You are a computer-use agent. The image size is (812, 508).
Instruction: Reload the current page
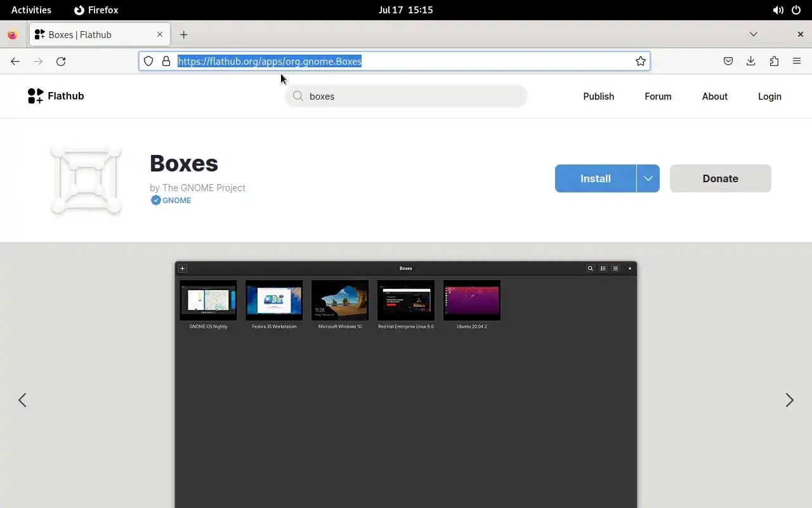point(61,61)
